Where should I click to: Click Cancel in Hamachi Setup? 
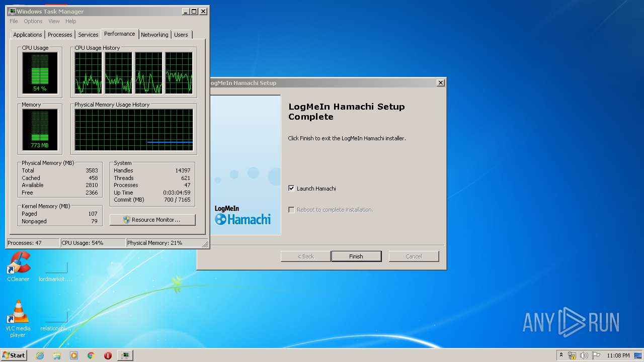414,256
